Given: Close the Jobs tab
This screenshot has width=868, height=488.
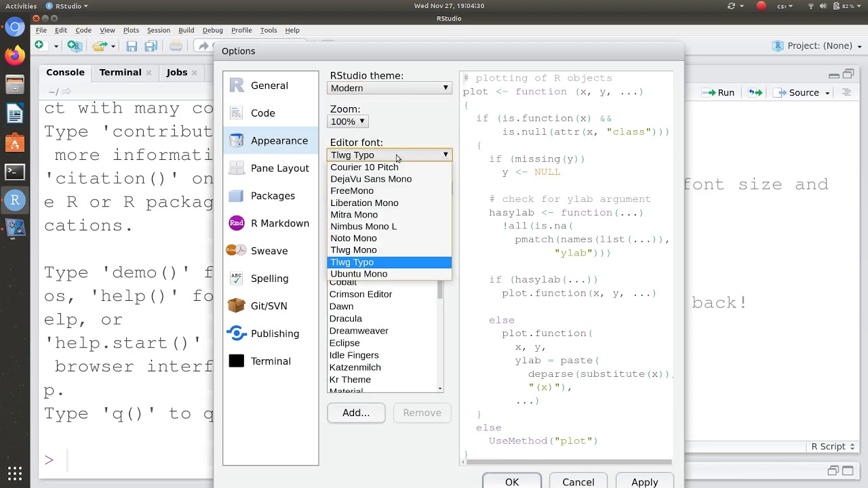Looking at the screenshot, I should (194, 73).
